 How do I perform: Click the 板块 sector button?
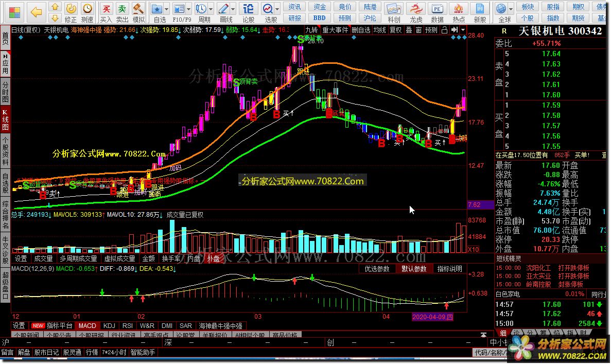tap(528, 7)
